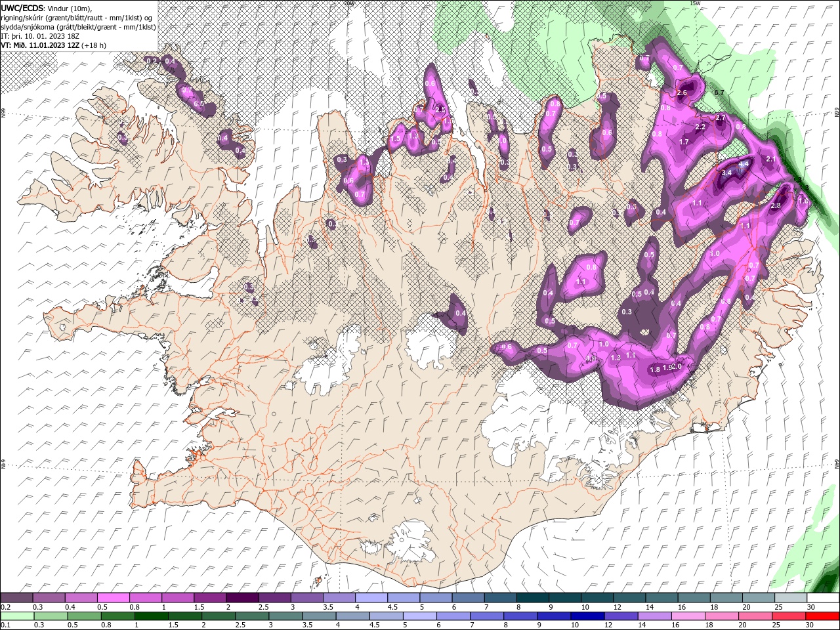Image resolution: width=840 pixels, height=630 pixels.
Task: Select upper legend swatch between 2 and 2.5
Action: click(x=243, y=598)
